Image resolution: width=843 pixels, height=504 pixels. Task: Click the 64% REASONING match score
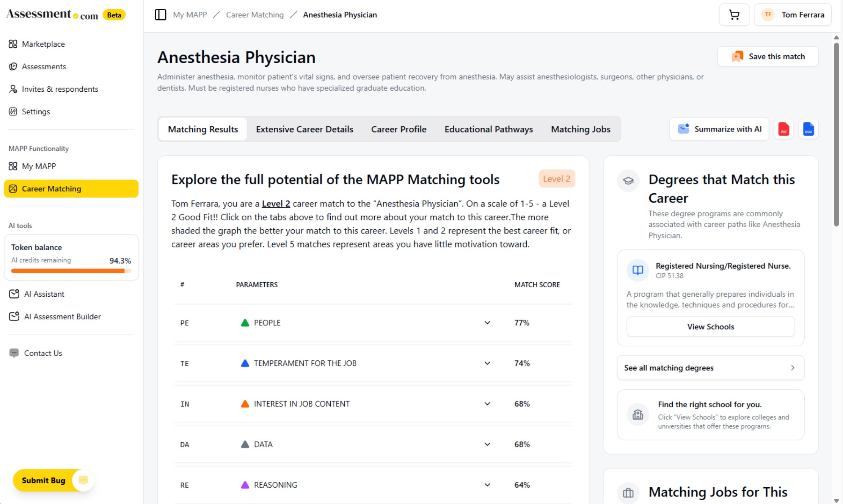pyautogui.click(x=522, y=485)
